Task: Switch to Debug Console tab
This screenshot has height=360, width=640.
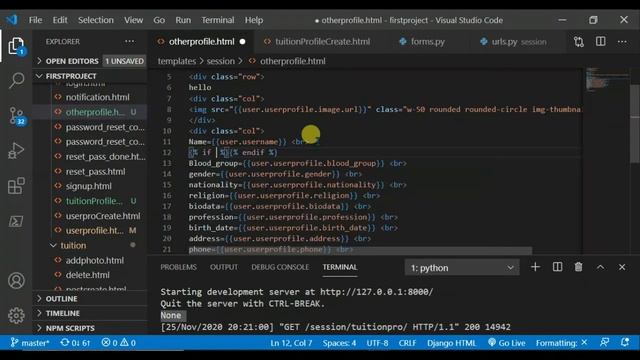Action: pos(280,267)
